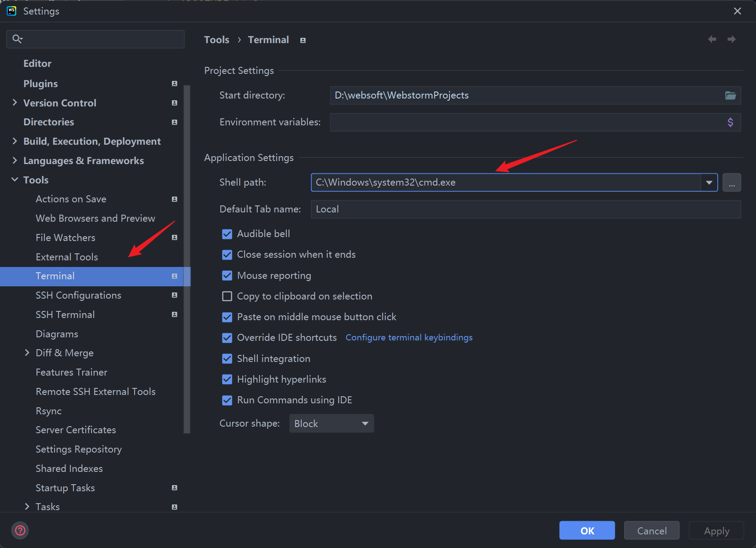Click the back arrow navigation icon
756x548 pixels.
tap(712, 40)
